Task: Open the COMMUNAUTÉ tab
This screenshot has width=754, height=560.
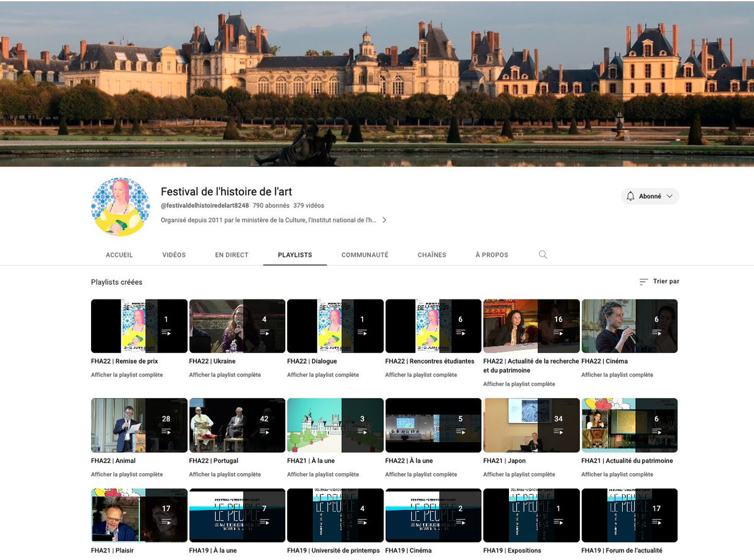Action: (365, 255)
